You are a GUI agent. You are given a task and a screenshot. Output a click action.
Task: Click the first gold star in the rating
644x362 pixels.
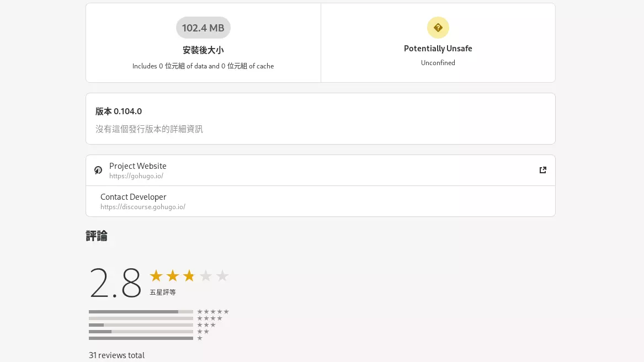[156, 276]
